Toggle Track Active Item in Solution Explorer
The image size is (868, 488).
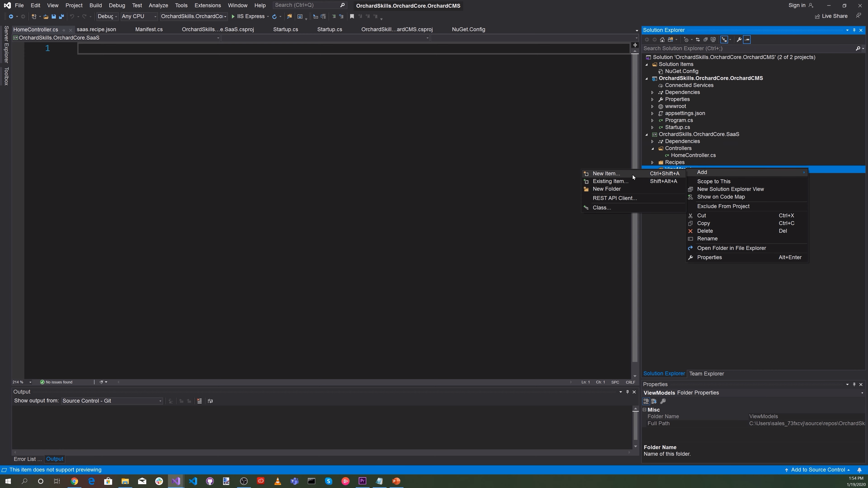point(724,40)
